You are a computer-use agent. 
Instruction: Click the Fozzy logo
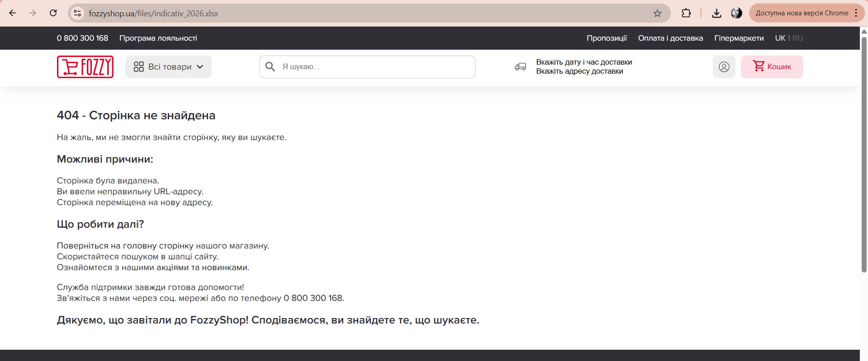(85, 67)
